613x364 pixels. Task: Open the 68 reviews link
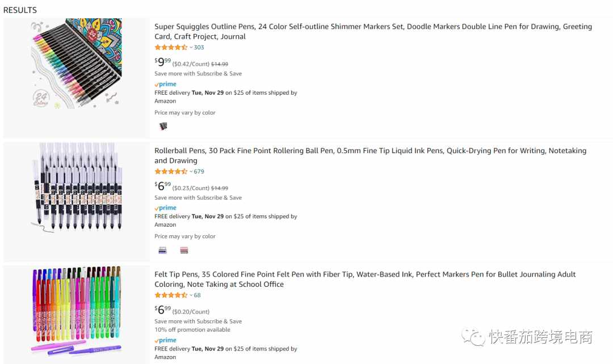click(198, 295)
